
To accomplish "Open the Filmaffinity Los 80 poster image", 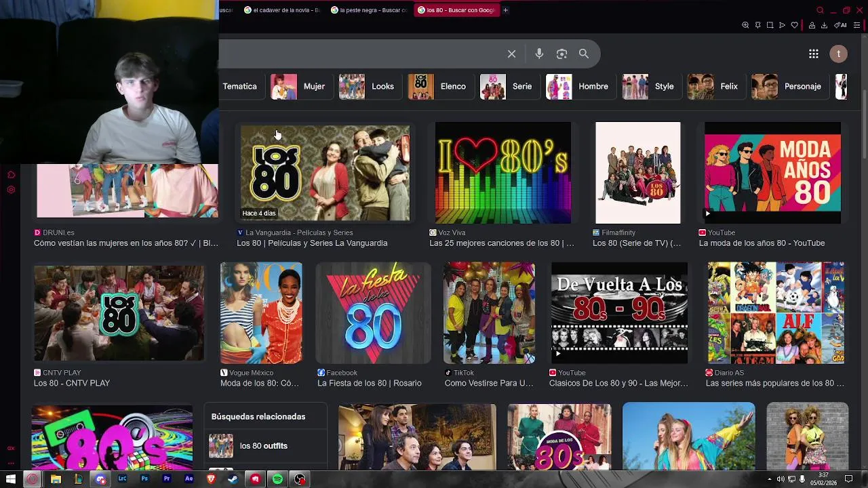I will click(x=638, y=173).
